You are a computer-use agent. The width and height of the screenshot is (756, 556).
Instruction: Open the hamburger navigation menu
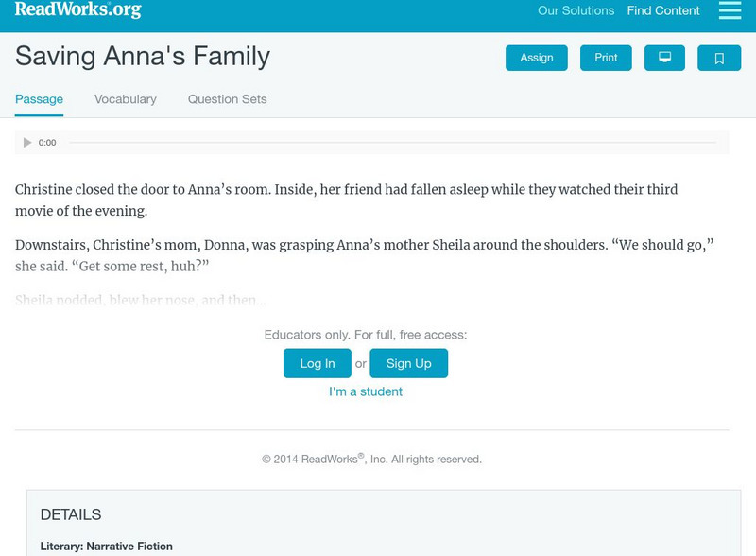pyautogui.click(x=729, y=11)
